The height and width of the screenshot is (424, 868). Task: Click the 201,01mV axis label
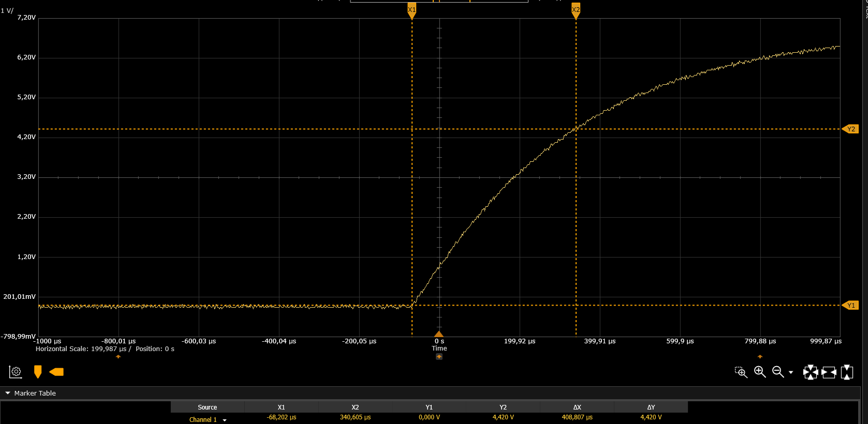pos(20,297)
